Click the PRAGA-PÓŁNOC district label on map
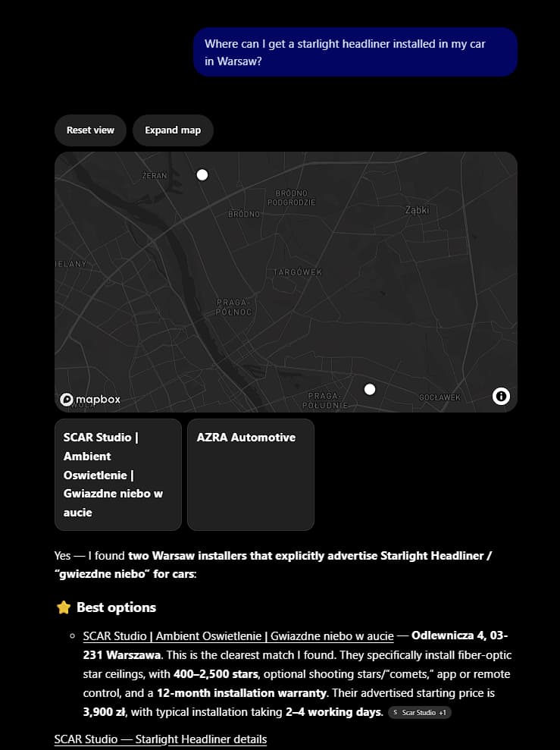The width and height of the screenshot is (560, 750). [x=233, y=307]
